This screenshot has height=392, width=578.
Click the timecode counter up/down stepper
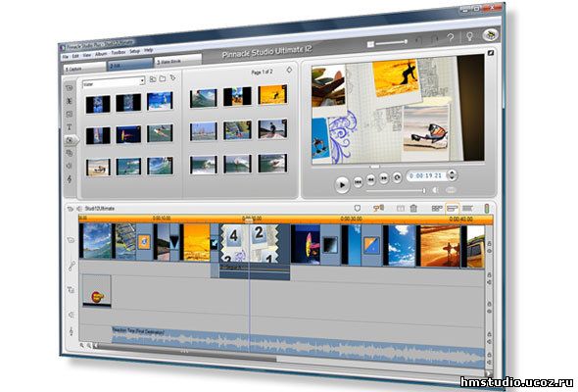coord(452,175)
